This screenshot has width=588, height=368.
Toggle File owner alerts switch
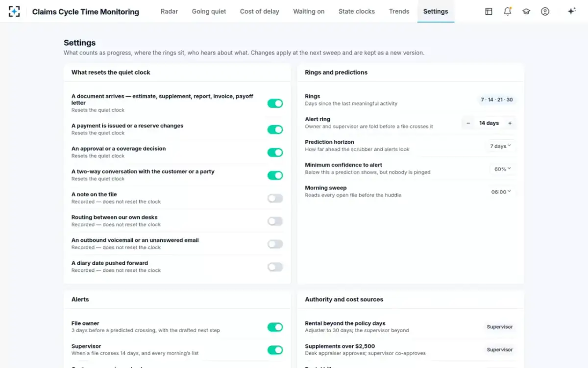tap(275, 327)
